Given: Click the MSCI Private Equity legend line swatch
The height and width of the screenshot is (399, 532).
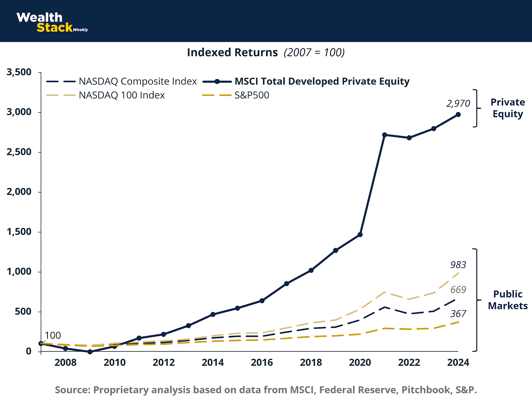Looking at the screenshot, I should click(x=217, y=81).
